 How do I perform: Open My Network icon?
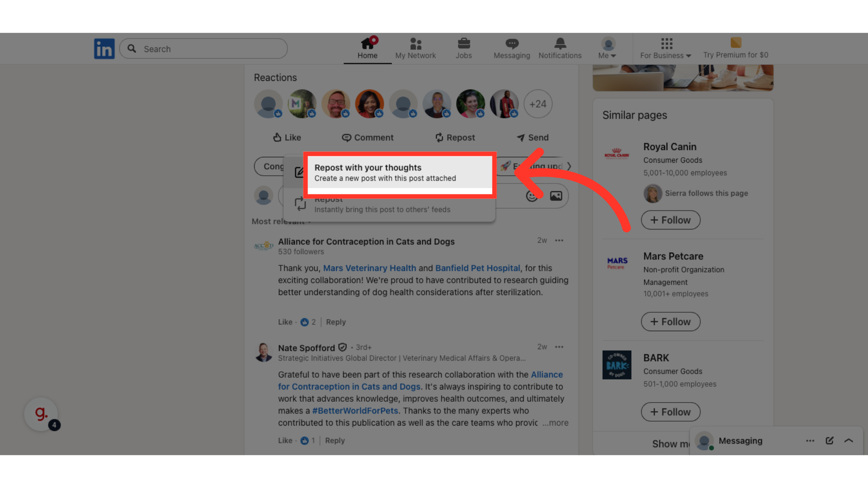[x=415, y=44]
